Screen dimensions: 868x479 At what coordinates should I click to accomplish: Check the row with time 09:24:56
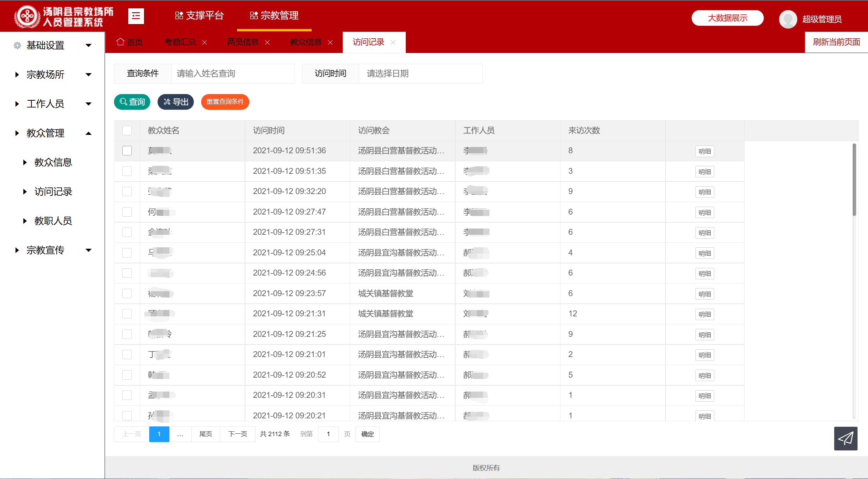(127, 273)
